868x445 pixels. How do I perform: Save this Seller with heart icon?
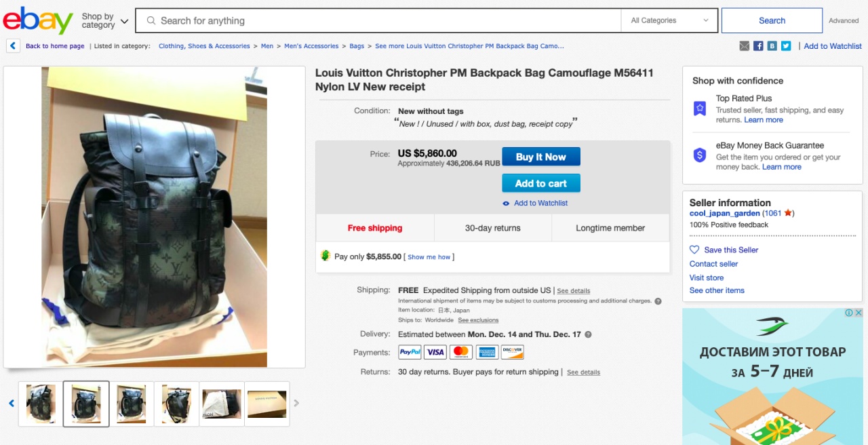pyautogui.click(x=694, y=250)
